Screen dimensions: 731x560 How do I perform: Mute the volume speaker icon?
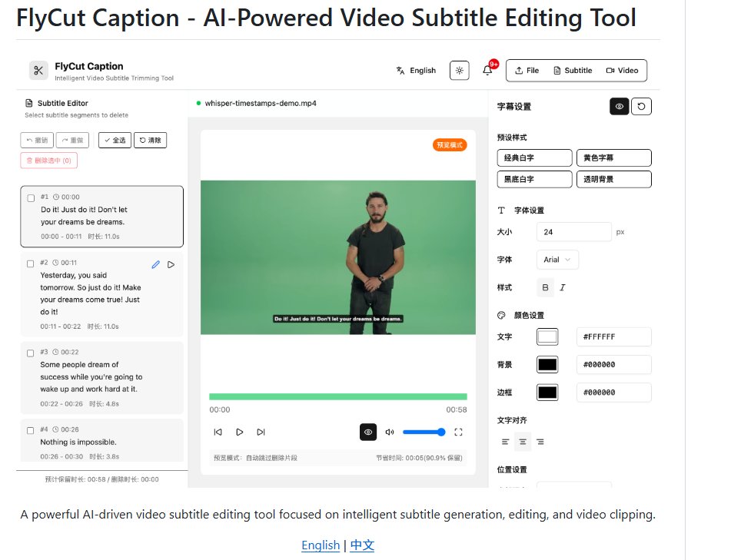(390, 432)
